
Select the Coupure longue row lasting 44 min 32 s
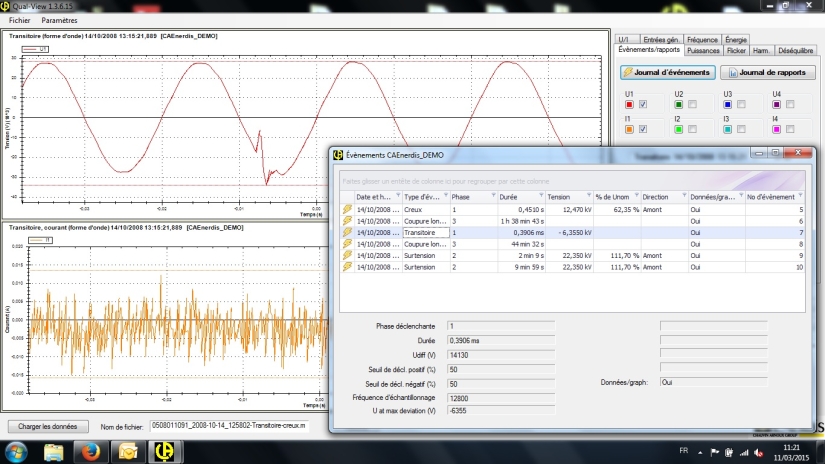pyautogui.click(x=572, y=244)
